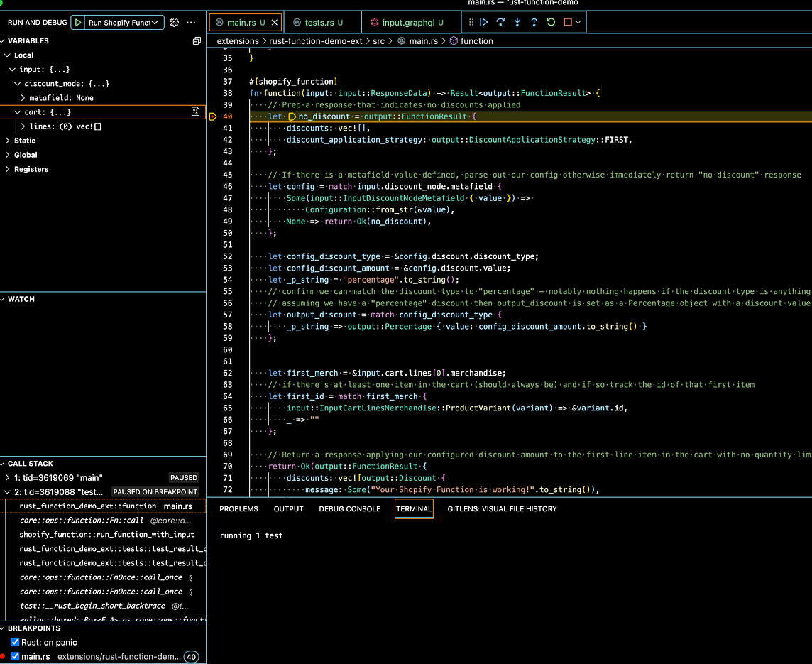This screenshot has width=812, height=664.
Task: Open launch.json via the gear icon
Action: (174, 23)
